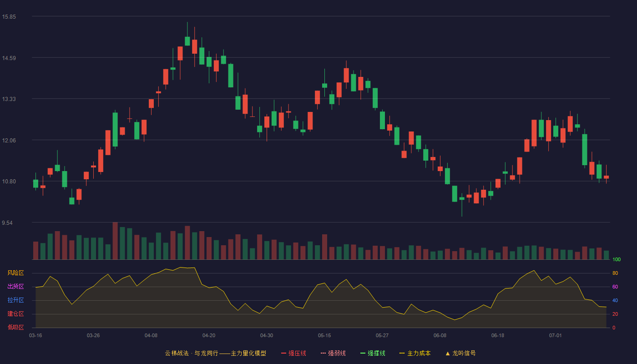This screenshot has width=637, height=364.
Task: Click the 60 indicator axis value
Action: pos(615,287)
